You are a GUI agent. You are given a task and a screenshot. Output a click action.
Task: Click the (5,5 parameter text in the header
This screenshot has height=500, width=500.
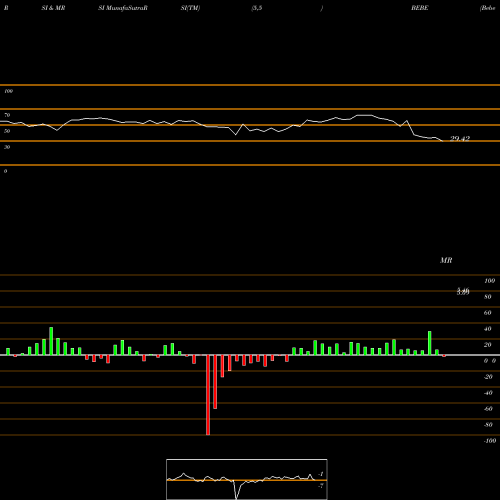tap(257, 8)
